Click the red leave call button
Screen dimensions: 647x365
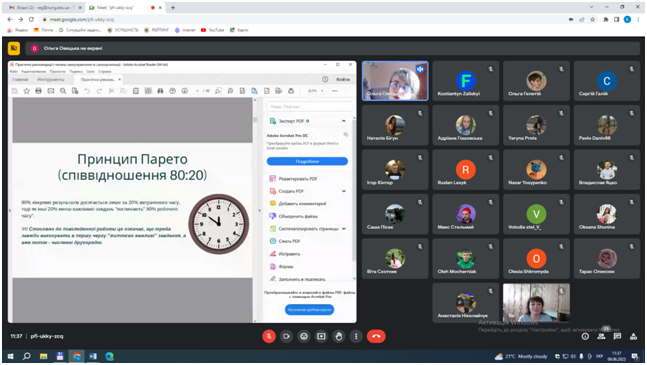click(x=376, y=337)
